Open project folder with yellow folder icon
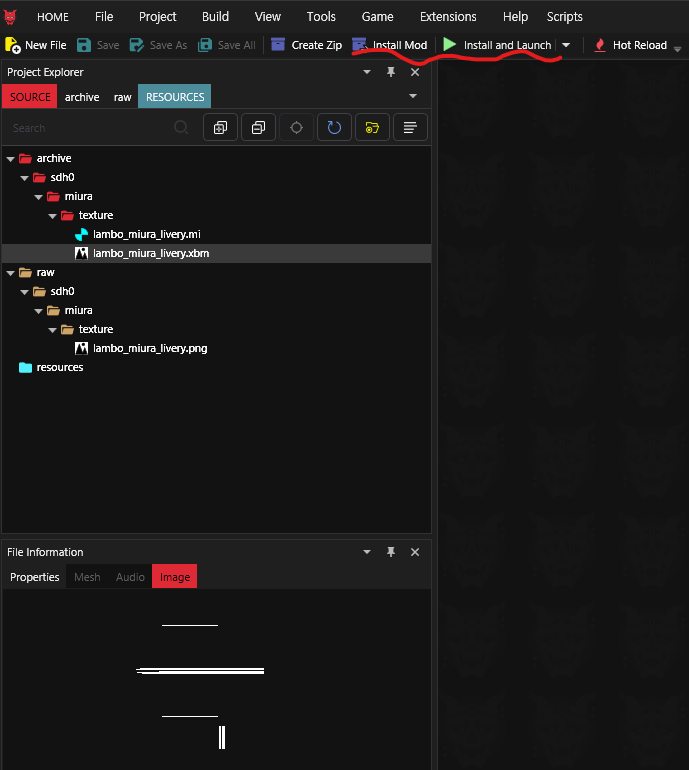Screen dimensions: 689x770 [372, 127]
